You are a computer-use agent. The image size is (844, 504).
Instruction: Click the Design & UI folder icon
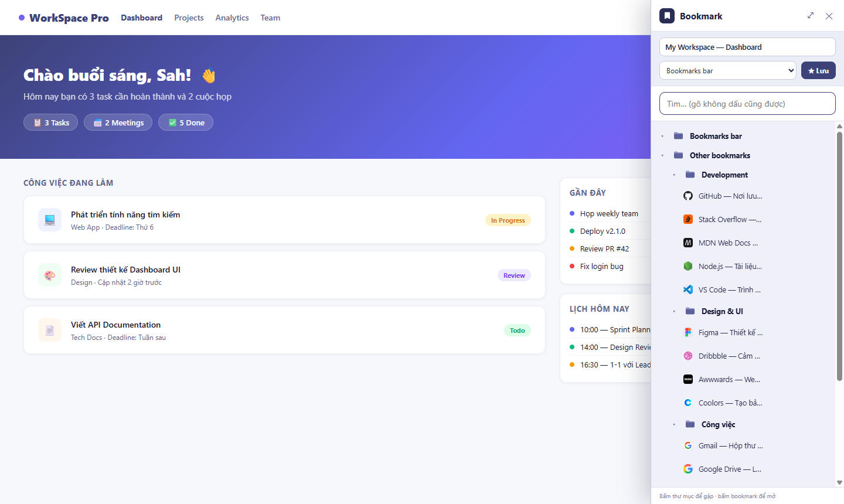click(x=690, y=311)
